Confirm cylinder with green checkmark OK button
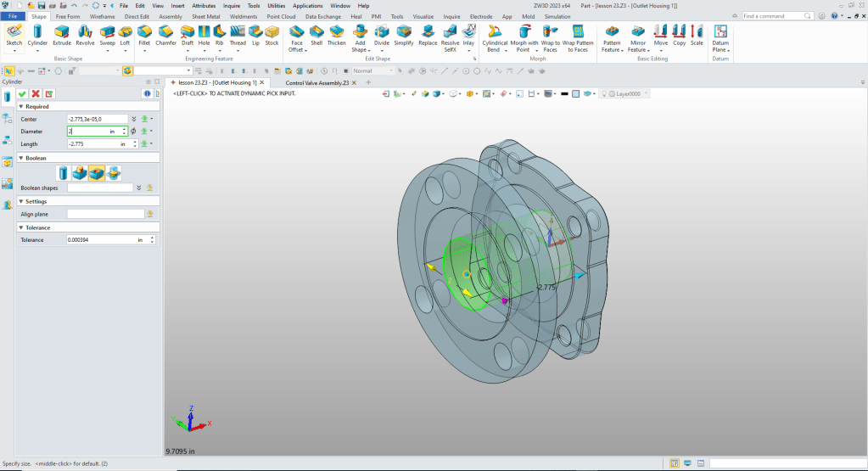 click(22, 93)
